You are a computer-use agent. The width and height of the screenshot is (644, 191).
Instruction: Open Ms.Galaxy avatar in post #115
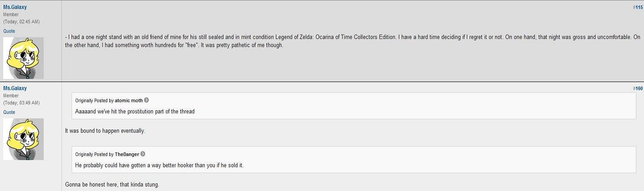pyautogui.click(x=23, y=58)
